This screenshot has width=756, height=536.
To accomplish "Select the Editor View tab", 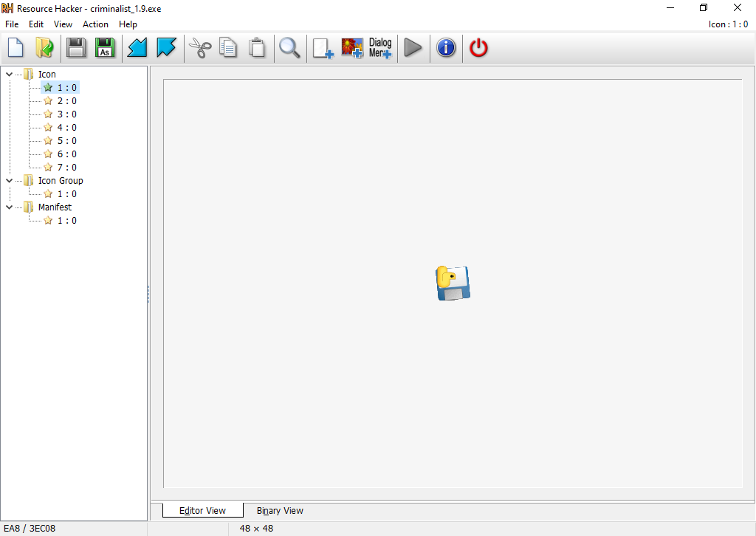I will [202, 511].
